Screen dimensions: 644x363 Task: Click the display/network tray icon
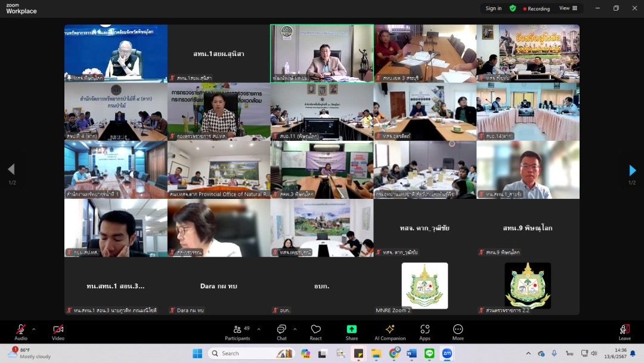coord(584,353)
